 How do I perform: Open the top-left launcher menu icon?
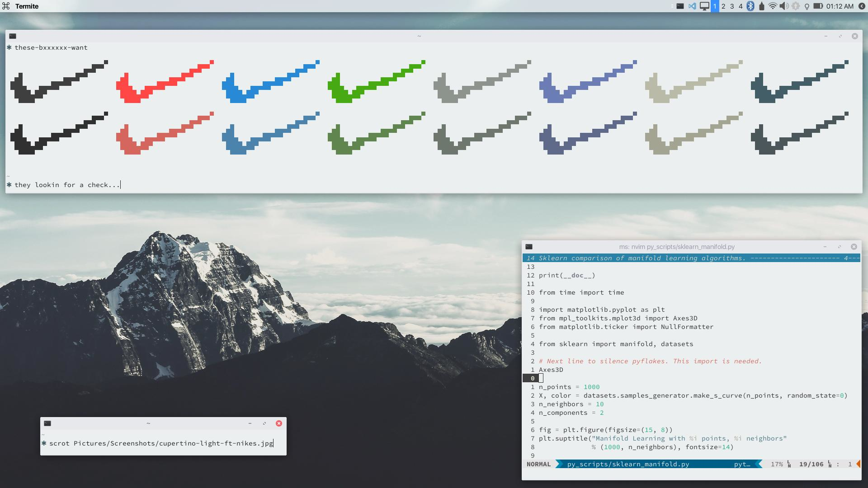click(x=6, y=6)
